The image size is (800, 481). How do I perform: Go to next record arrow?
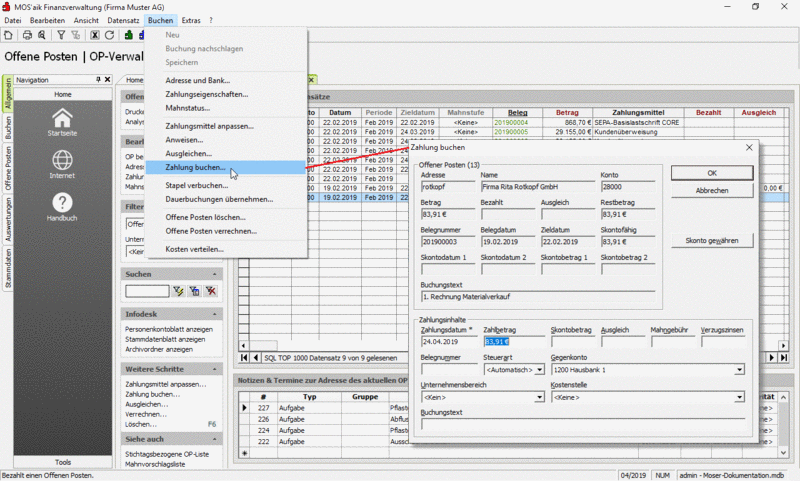coord(772,358)
